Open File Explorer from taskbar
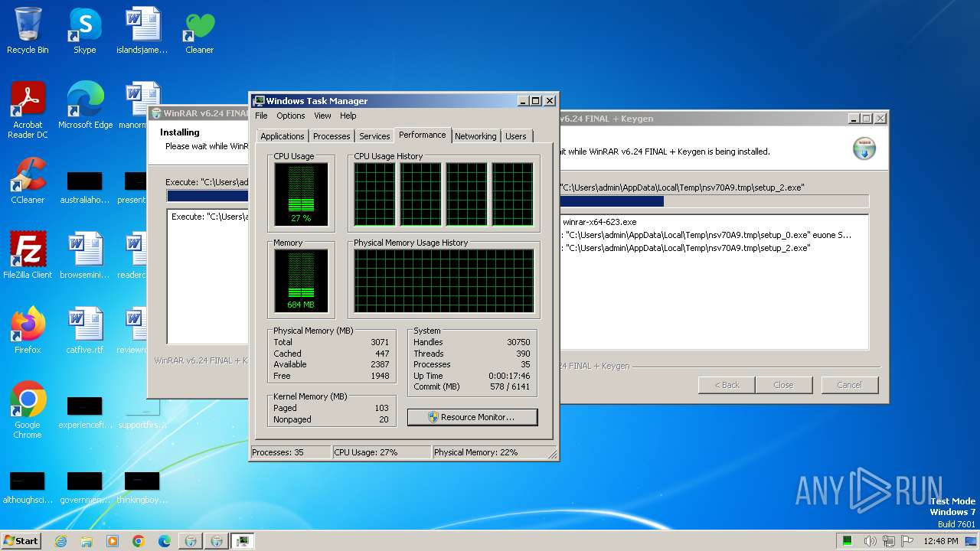 87,541
